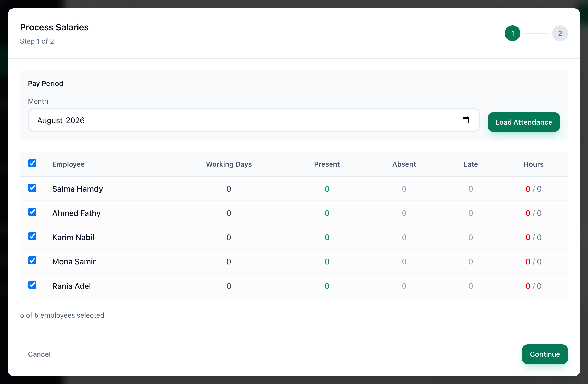Screen dimensions: 588x384
Task: Click Ahmed Fathy's Hours value 0 / 0
Action: click(533, 213)
